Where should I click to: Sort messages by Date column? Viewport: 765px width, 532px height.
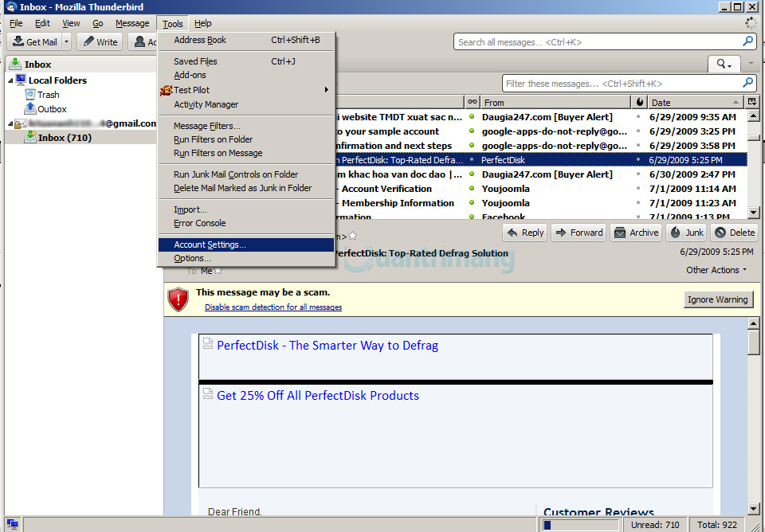coord(695,103)
